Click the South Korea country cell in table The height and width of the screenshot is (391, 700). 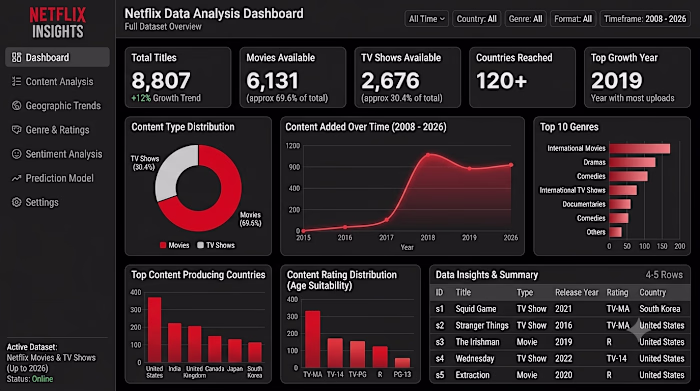660,309
